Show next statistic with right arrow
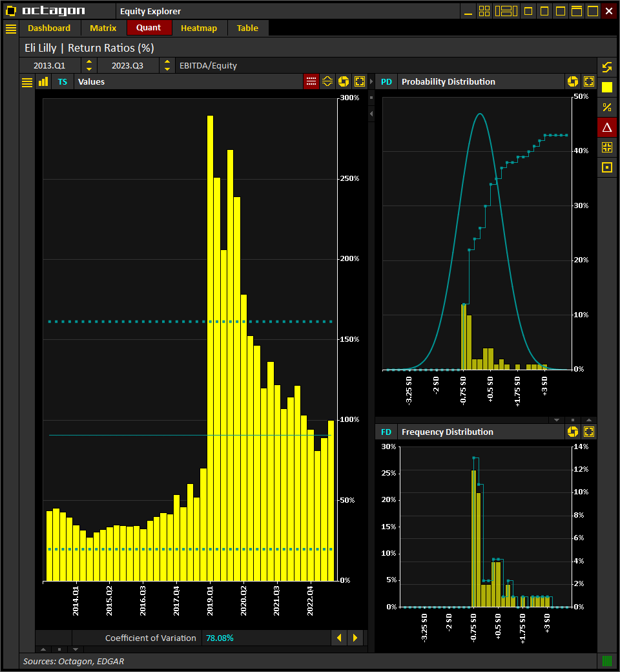This screenshot has width=620, height=672. tap(355, 638)
